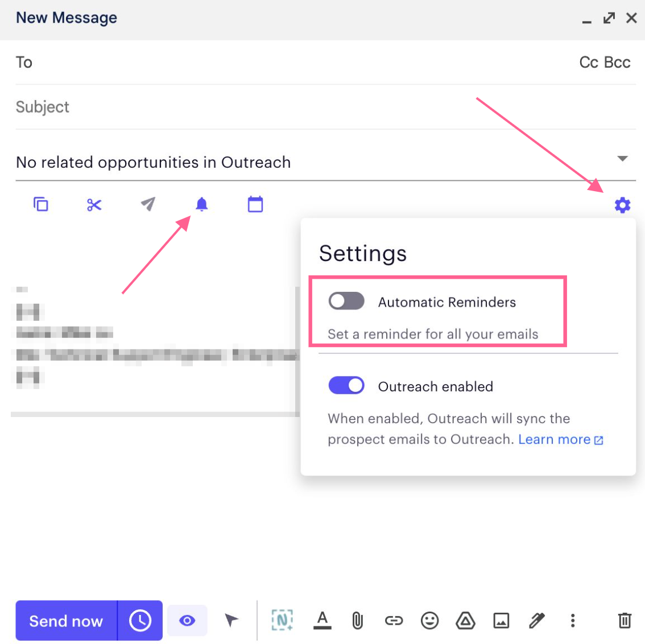Screen dimensions: 645x644
Task: Insert a link with the chain icon
Action: (394, 621)
